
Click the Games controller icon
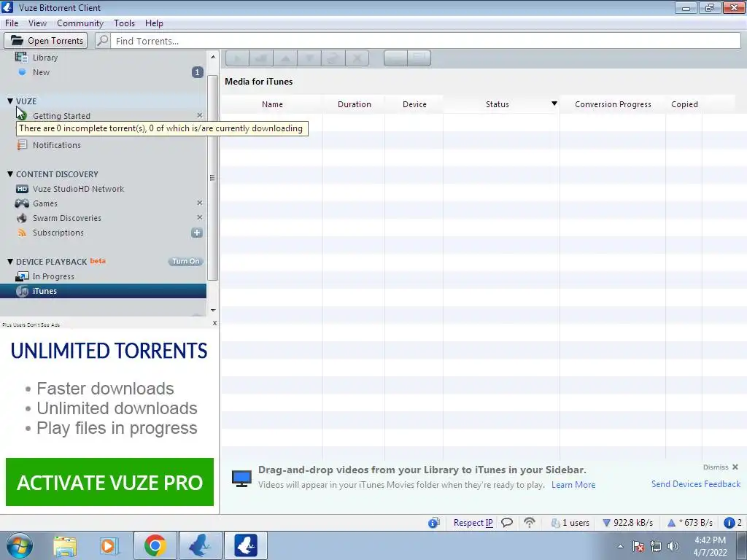click(22, 203)
